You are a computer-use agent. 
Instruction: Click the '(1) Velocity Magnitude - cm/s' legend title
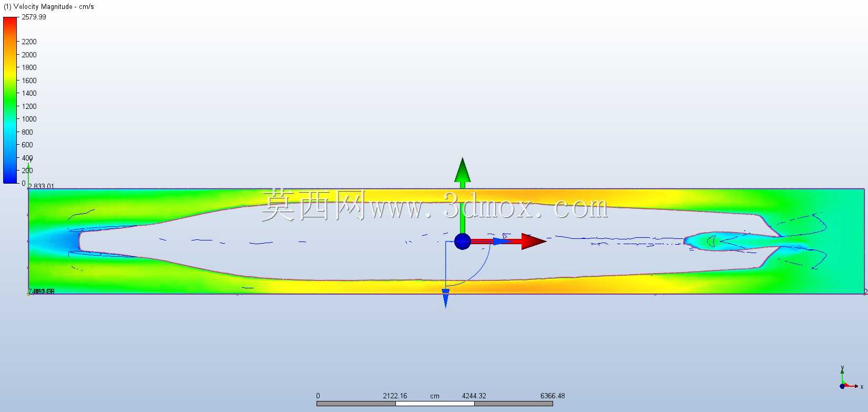[49, 7]
